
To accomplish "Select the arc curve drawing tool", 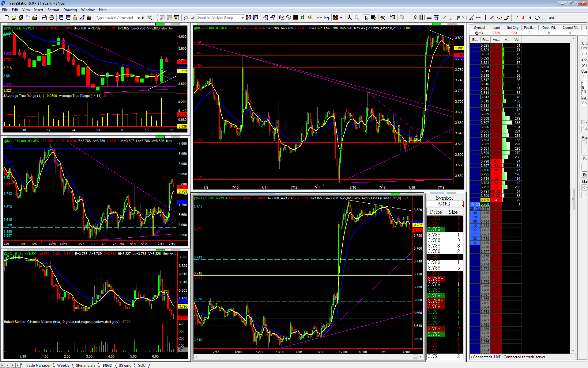I will pos(516,18).
